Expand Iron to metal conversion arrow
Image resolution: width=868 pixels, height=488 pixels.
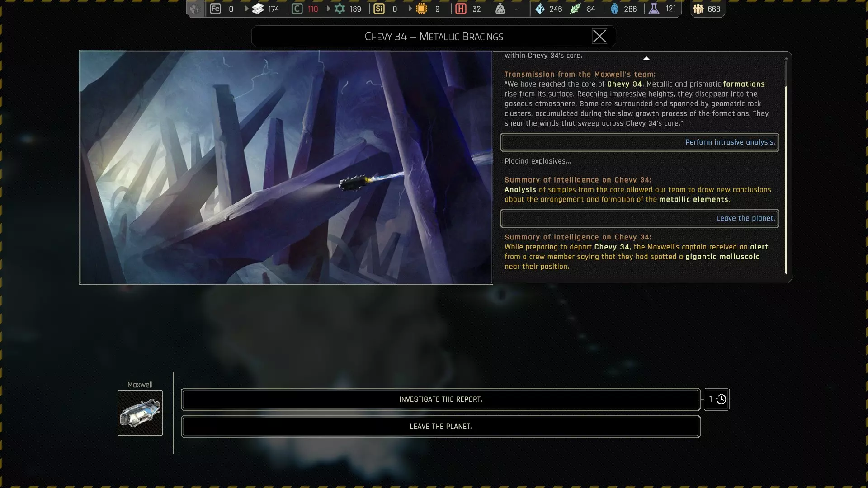point(246,9)
